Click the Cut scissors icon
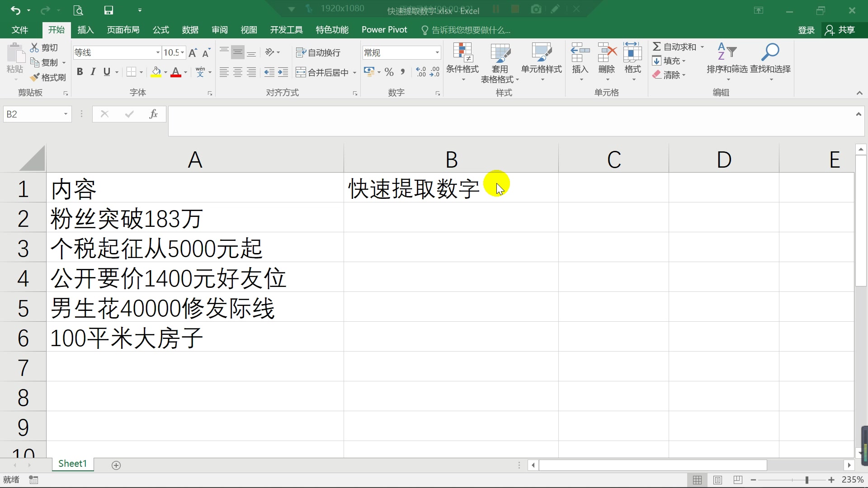Viewport: 868px width, 488px height. [34, 47]
